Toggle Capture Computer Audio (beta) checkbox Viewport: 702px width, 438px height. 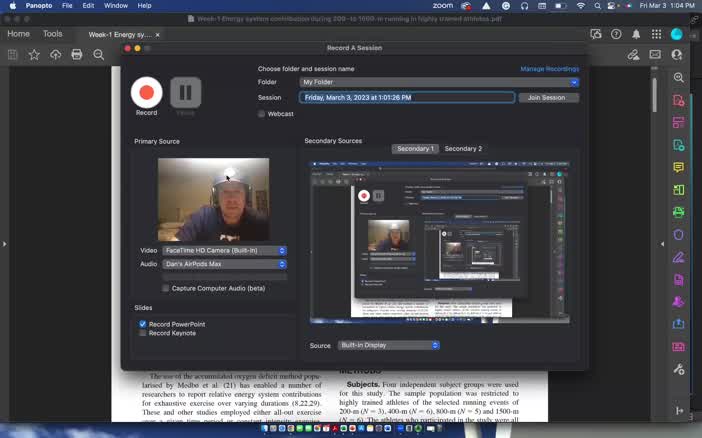[x=166, y=288]
